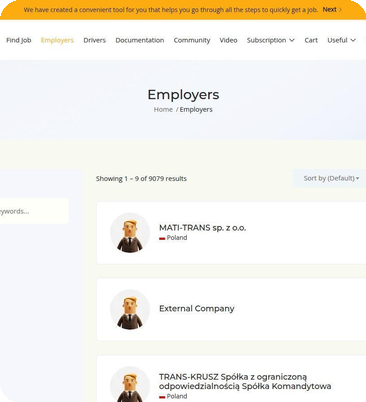This screenshot has height=402, width=366.
Task: Expand the Useful dropdown menu
Action: tap(341, 40)
